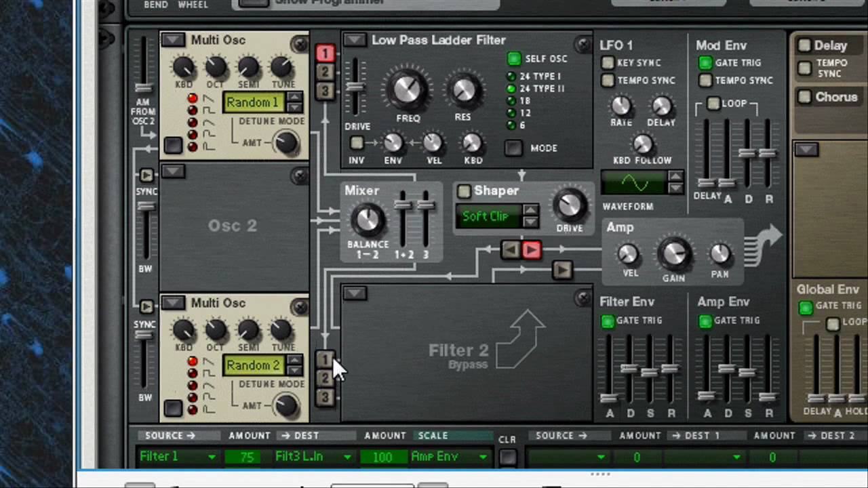Image resolution: width=868 pixels, height=488 pixels.
Task: Open Low Pass Ladder Filter type menu
Action: click(355, 41)
